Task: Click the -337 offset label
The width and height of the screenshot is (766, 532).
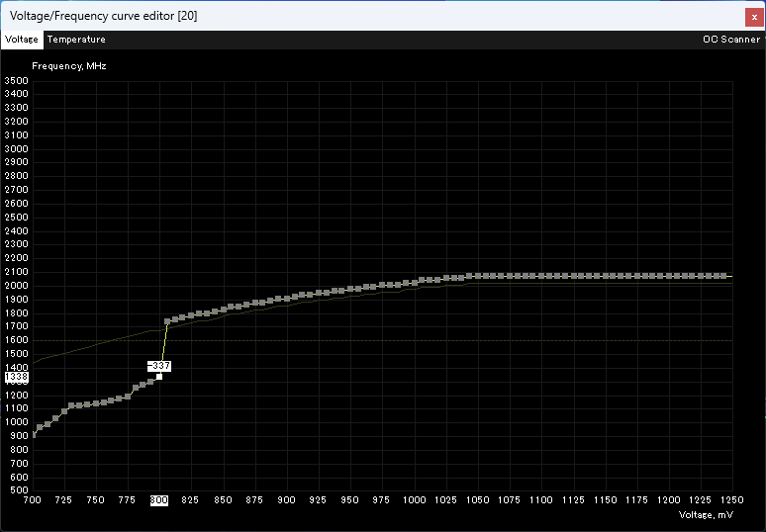Action: pos(159,366)
